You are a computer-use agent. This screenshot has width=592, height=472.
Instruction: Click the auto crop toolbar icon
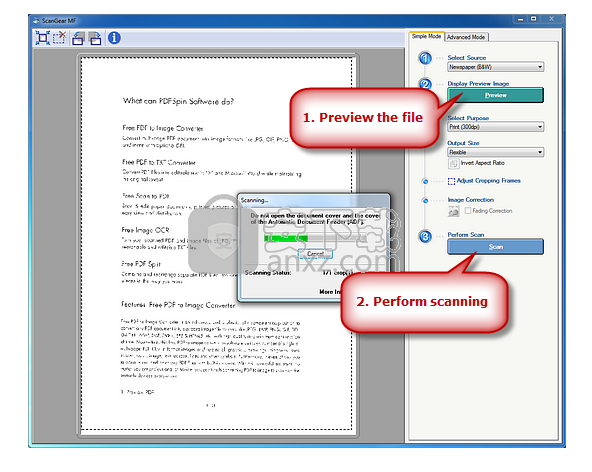[x=42, y=38]
